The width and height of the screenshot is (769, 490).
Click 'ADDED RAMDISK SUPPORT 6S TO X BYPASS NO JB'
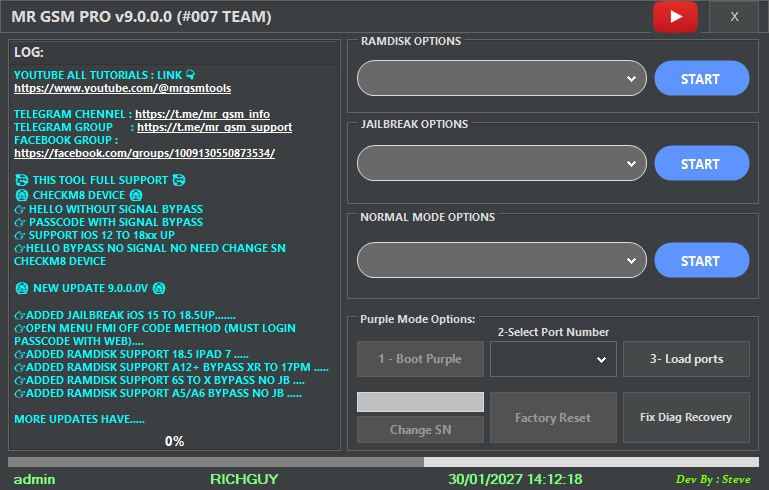coord(159,381)
